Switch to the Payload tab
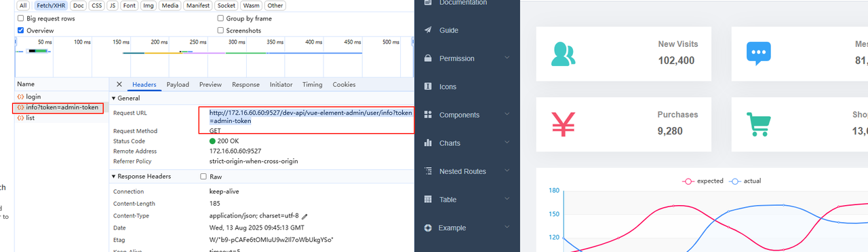 pyautogui.click(x=178, y=85)
